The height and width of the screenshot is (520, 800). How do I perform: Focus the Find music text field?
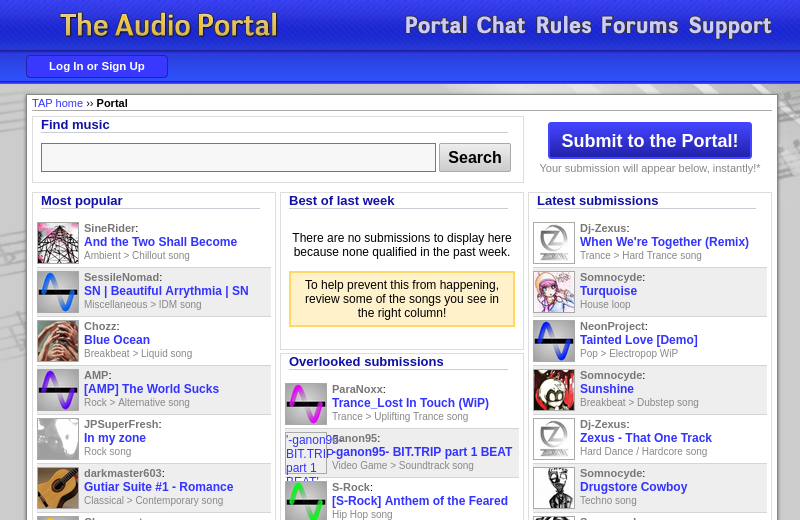[238, 158]
